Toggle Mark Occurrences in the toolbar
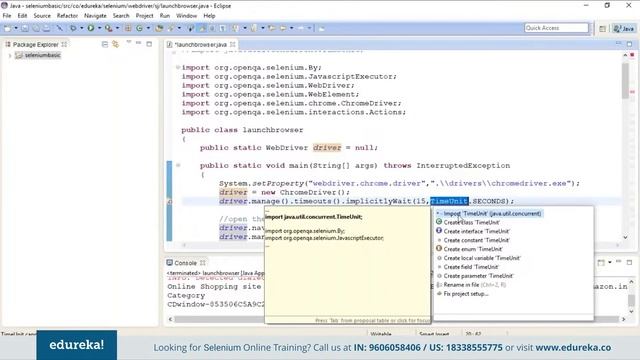 coord(202,28)
